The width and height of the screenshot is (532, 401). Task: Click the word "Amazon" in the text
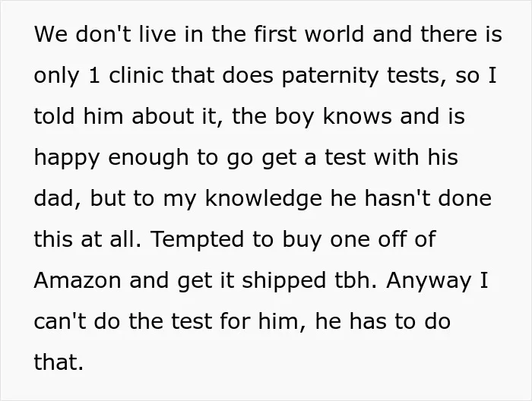pyautogui.click(x=78, y=280)
